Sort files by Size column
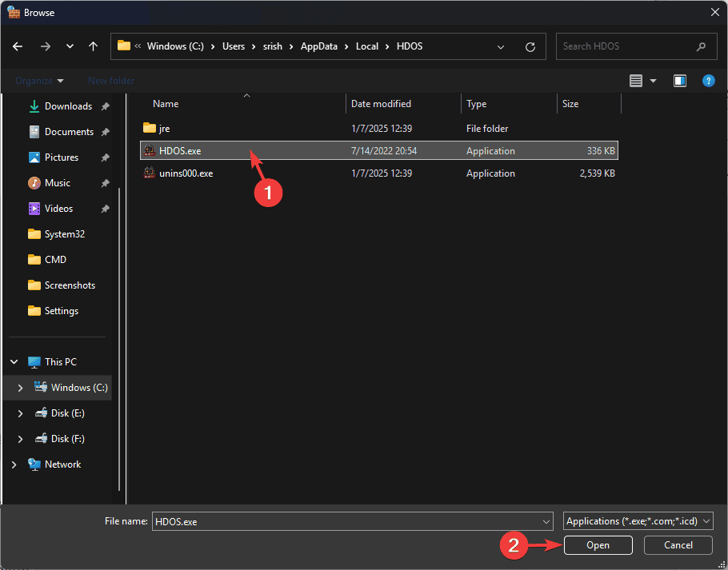Screen dimensions: 728x570 (x=570, y=104)
